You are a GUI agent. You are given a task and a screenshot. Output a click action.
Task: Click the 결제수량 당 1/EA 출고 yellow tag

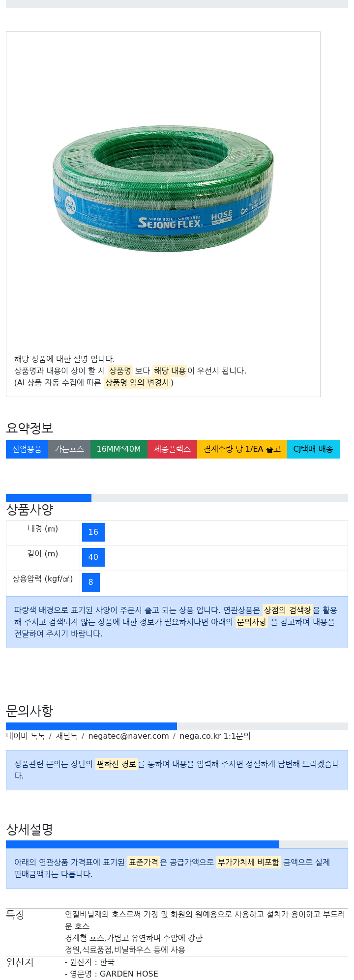[x=242, y=449]
